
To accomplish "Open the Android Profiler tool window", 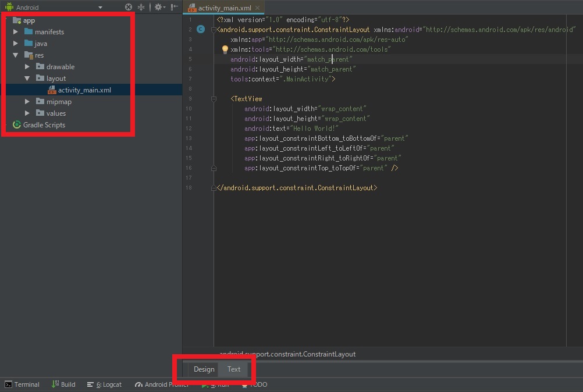I will [162, 384].
